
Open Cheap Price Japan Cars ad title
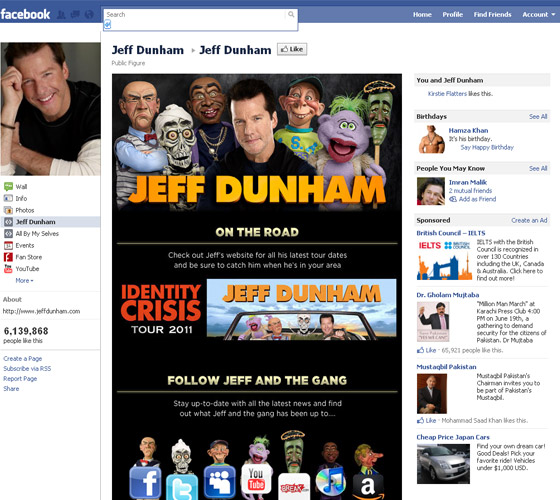pyautogui.click(x=453, y=437)
